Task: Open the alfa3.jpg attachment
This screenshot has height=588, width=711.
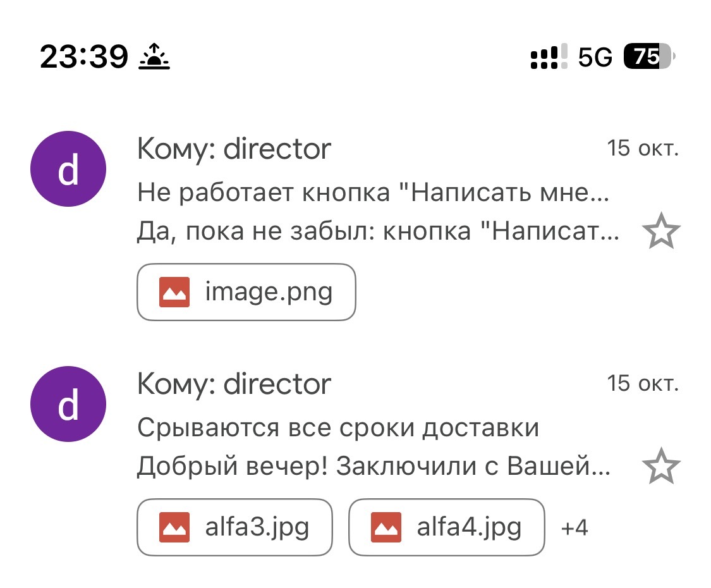Action: [234, 527]
